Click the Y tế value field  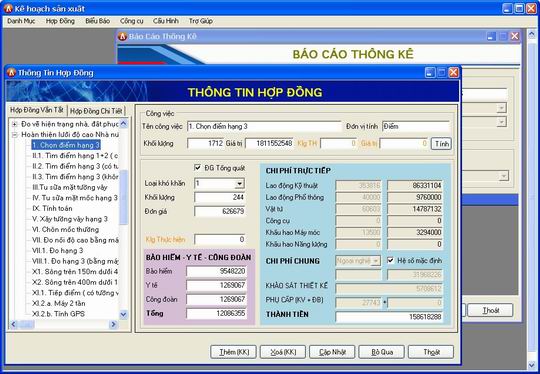pos(216,285)
